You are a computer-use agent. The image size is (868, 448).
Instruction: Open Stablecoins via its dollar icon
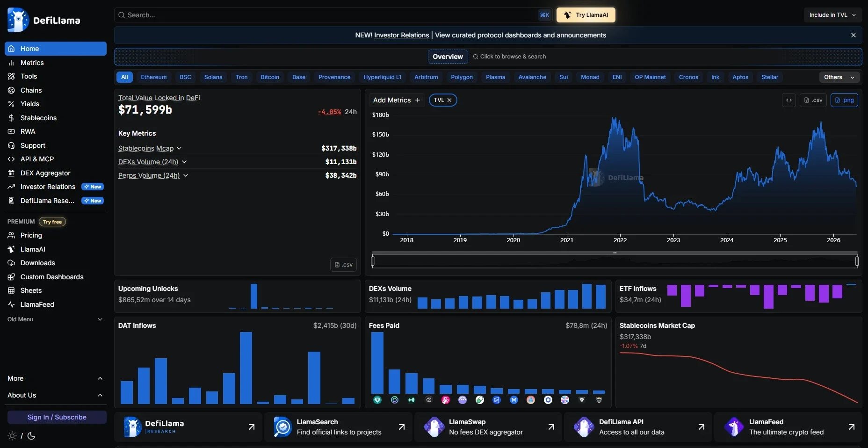pyautogui.click(x=11, y=118)
